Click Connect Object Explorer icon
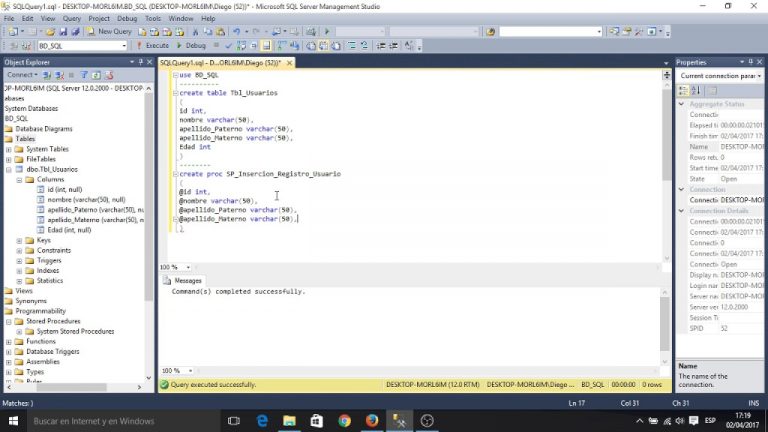The width and height of the screenshot is (768, 432). pos(47,75)
